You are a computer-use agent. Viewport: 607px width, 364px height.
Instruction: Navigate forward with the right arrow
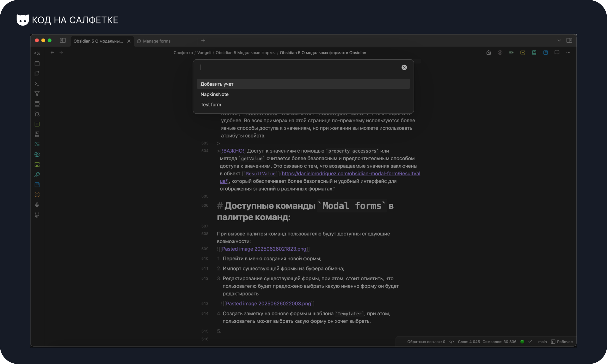[x=61, y=53]
